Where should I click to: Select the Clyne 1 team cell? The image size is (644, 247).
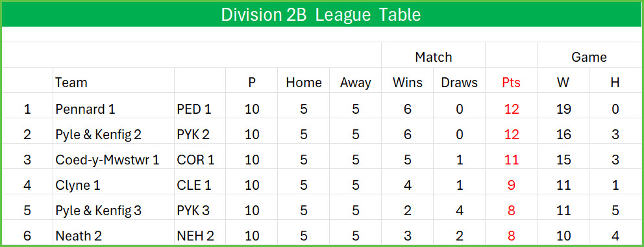(78, 185)
